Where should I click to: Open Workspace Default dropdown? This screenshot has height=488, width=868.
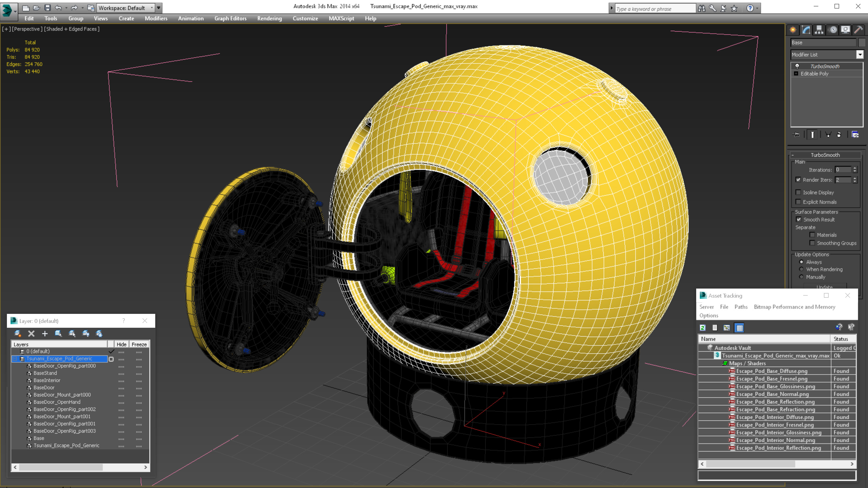152,8
